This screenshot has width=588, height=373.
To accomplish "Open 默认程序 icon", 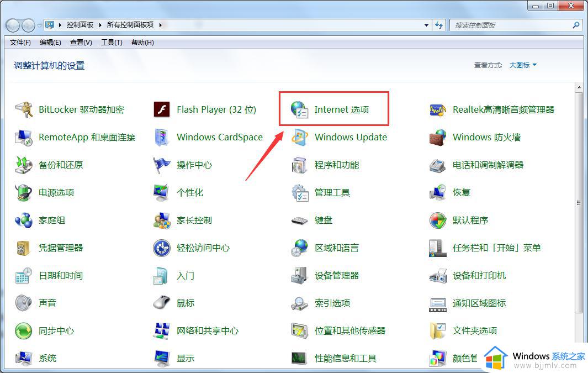I will point(438,220).
